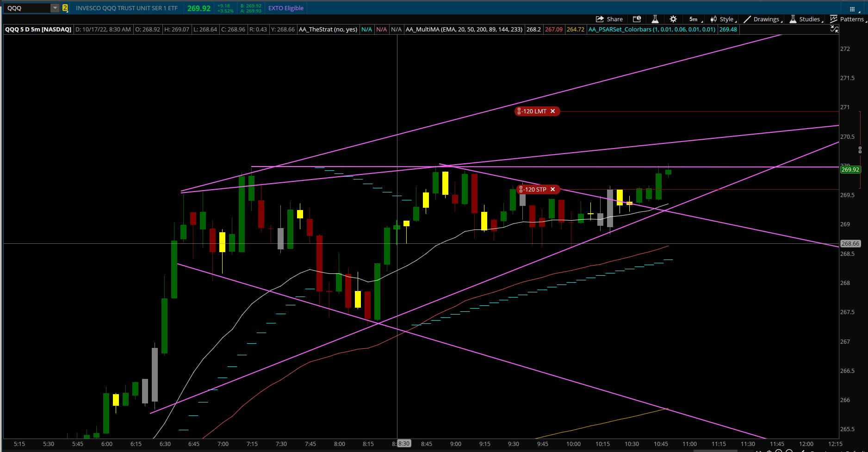Click the B: 269.92 bid quote
This screenshot has height=452, width=868.
pos(251,6)
